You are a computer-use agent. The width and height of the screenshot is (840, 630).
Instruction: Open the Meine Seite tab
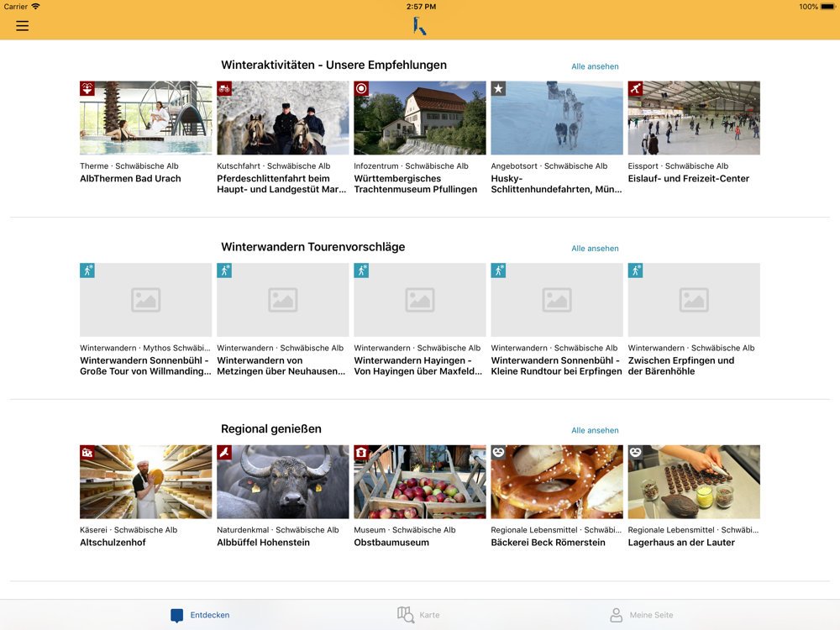click(642, 615)
